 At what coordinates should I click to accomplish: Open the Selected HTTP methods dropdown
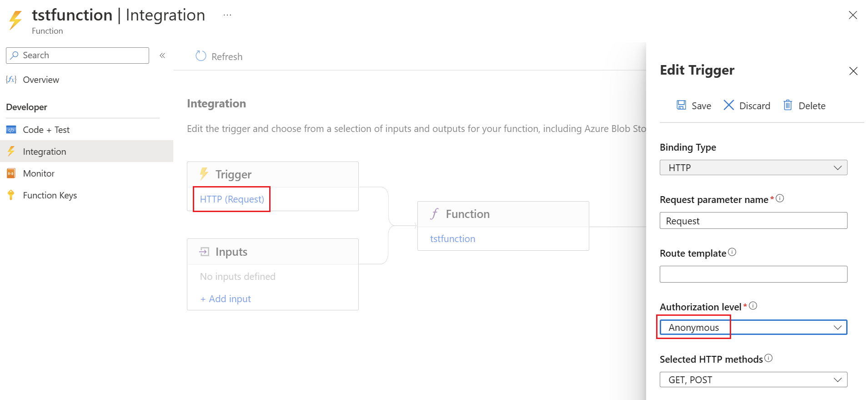[753, 380]
